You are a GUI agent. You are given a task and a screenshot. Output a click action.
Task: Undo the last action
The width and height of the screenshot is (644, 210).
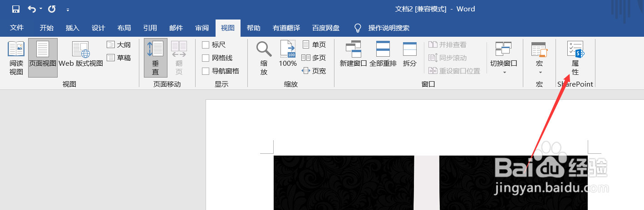pyautogui.click(x=32, y=9)
